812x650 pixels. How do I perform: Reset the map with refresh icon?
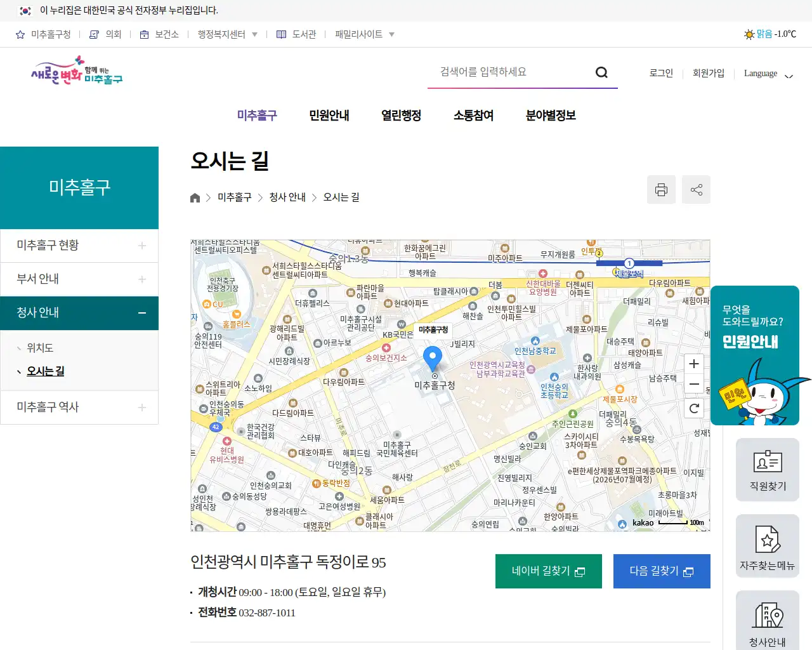(694, 408)
